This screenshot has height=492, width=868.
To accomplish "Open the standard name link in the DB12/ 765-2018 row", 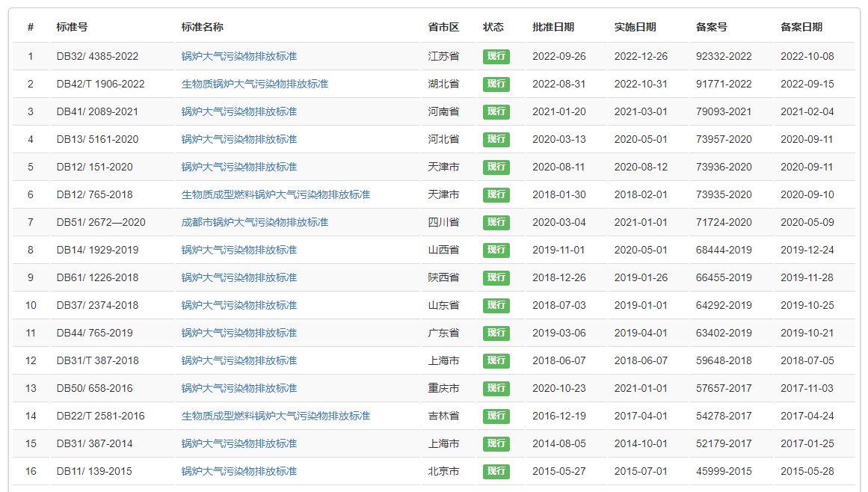I will (x=275, y=194).
